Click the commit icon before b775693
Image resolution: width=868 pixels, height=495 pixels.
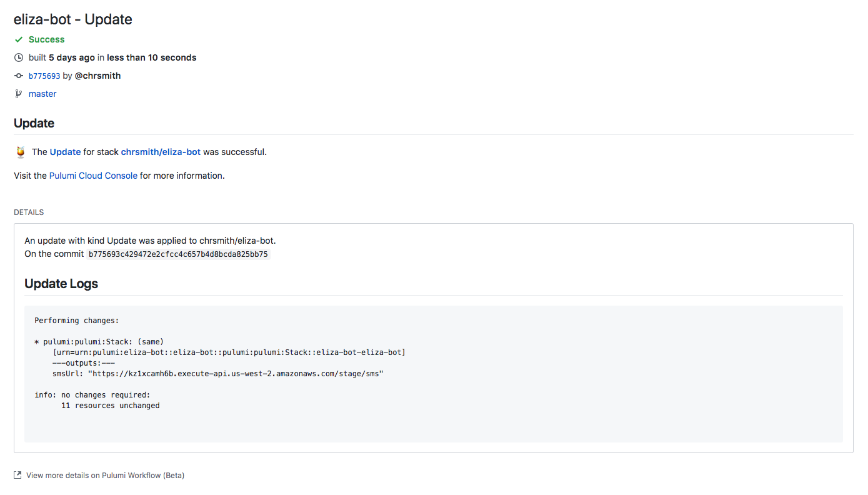(19, 75)
